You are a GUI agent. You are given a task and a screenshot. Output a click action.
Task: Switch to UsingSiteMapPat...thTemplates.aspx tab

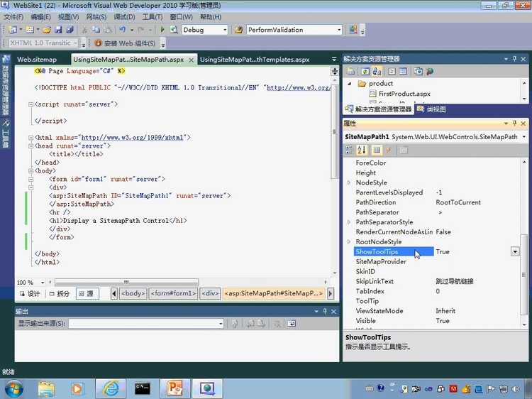255,60
